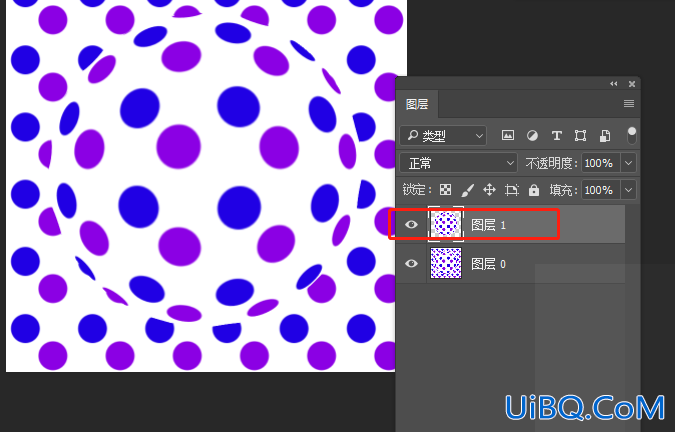This screenshot has height=432, width=675.
Task: Switch to the 图层 panel tab
Action: (417, 104)
